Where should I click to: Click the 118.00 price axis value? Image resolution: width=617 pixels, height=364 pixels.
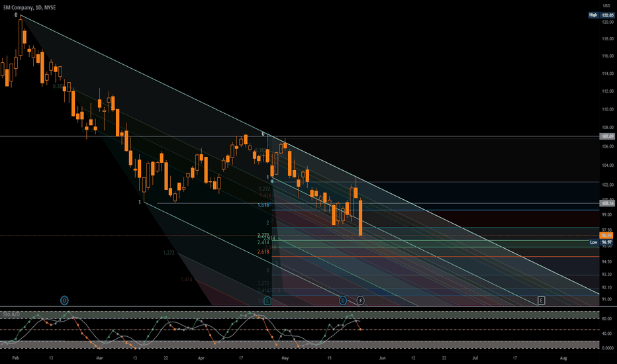[608, 39]
